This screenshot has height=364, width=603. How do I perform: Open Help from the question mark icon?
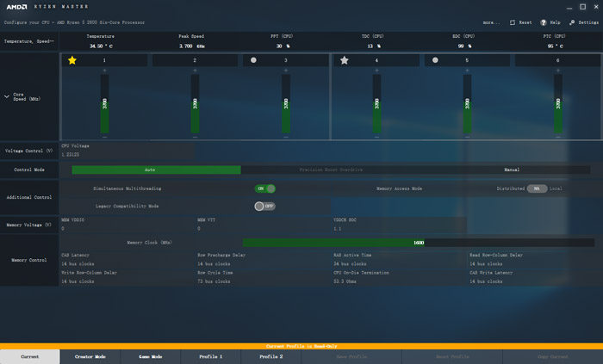tap(544, 22)
